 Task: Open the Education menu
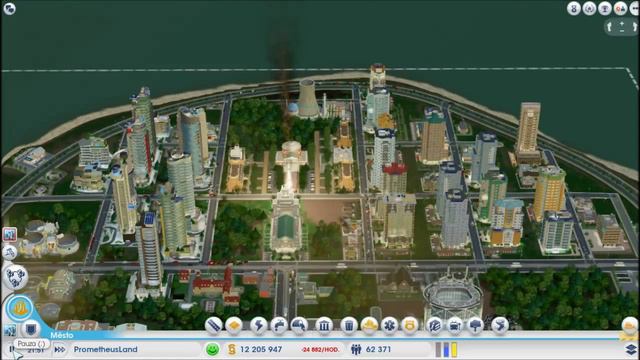coord(435,325)
